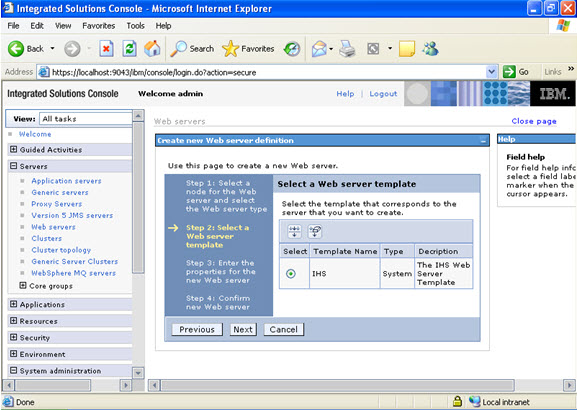Viewport: 577px width, 410px height.
Task: Go to Home page icon
Action: (x=152, y=48)
